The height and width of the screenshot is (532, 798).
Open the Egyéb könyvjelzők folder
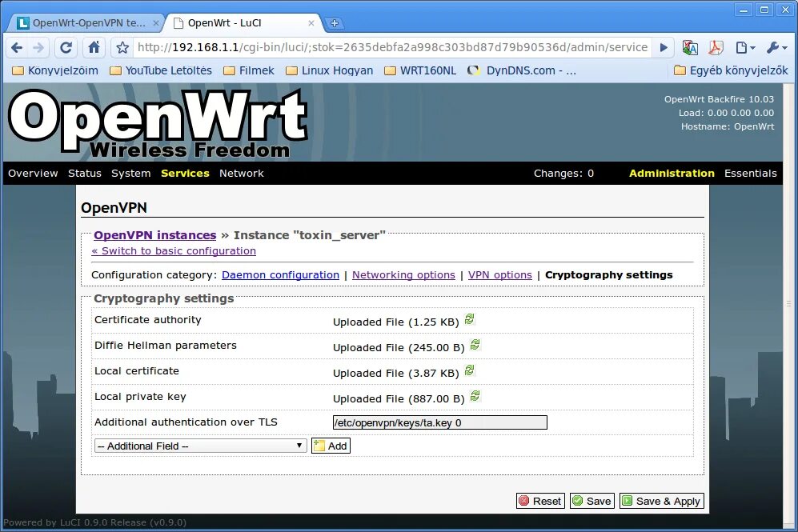tap(731, 70)
